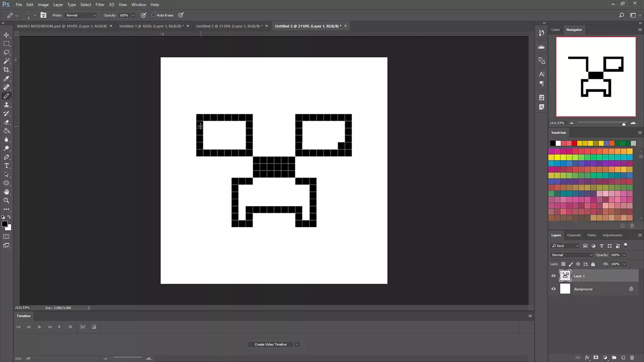Open opacity slider arrow in options bar
The height and width of the screenshot is (362, 644).
point(132,15)
